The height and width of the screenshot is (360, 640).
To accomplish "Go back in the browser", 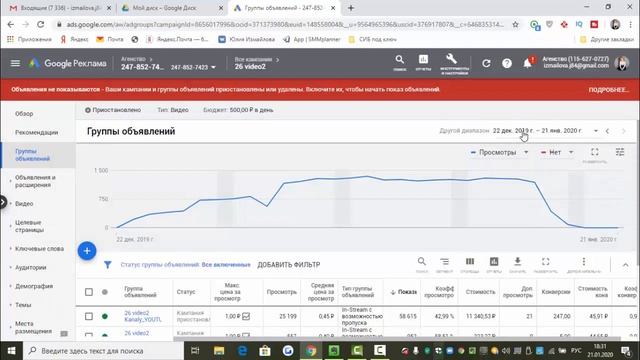I will coord(11,24).
